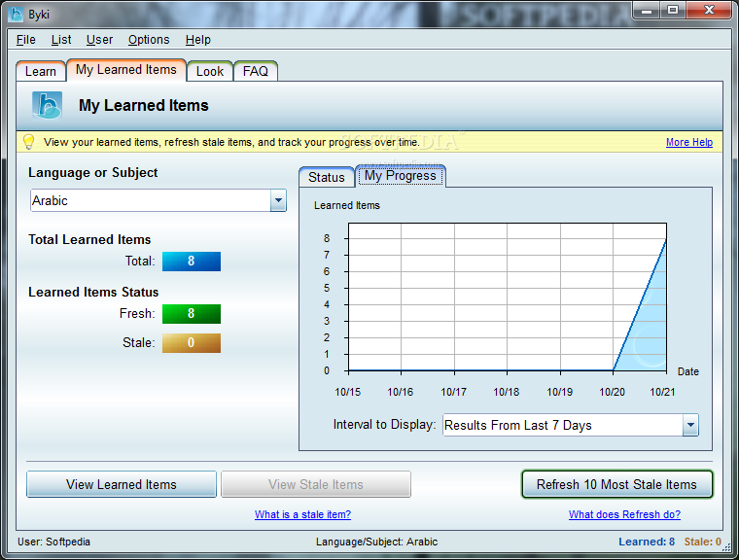Viewport: 739px width, 560px height.
Task: Open the Help menu
Action: coord(198,40)
